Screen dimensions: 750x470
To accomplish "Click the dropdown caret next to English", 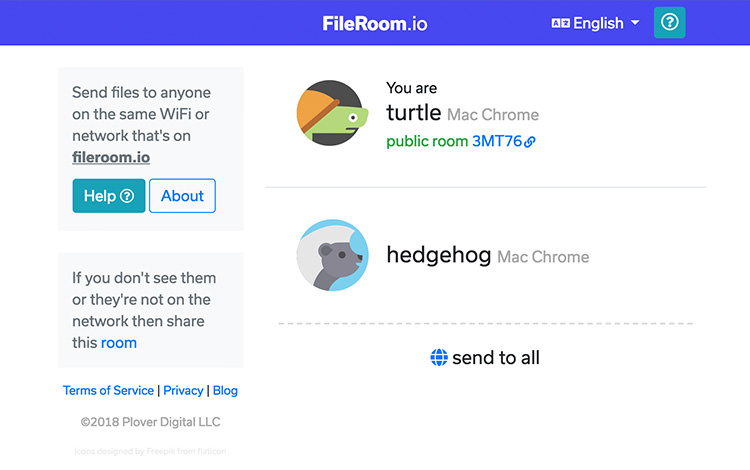I will click(635, 23).
